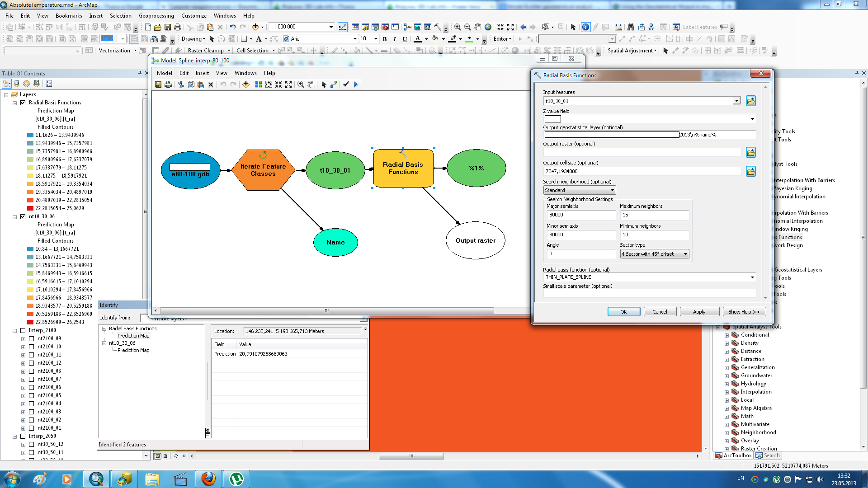Open Insert menu in ModelBuilder window
The image size is (868, 488).
202,73
